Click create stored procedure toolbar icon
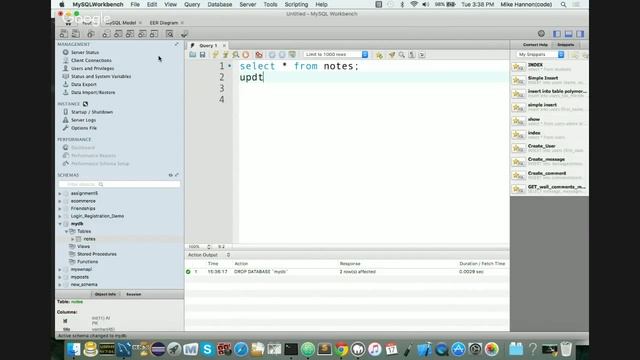Viewport: 640px width, 360px height. pos(142,34)
